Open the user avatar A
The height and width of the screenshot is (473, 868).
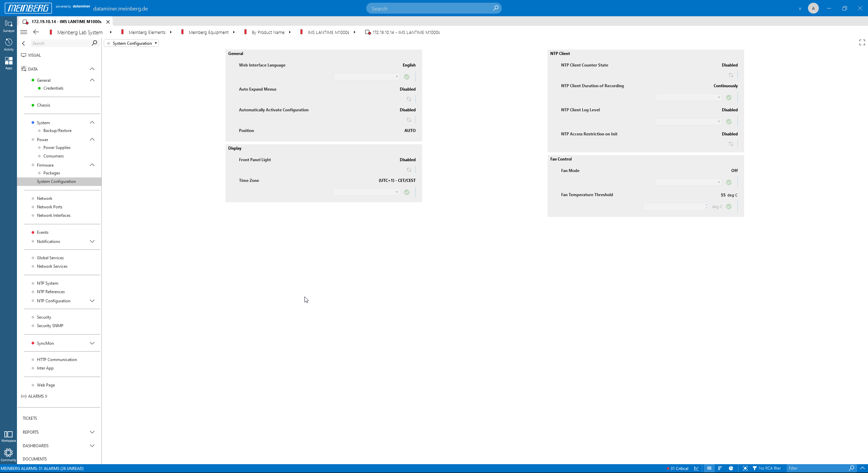[813, 8]
